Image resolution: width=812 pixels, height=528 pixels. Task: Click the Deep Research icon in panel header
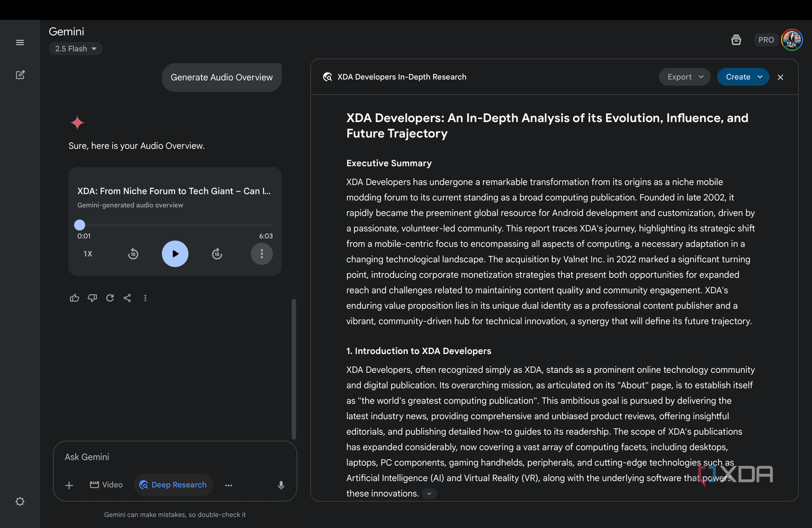coord(327,77)
